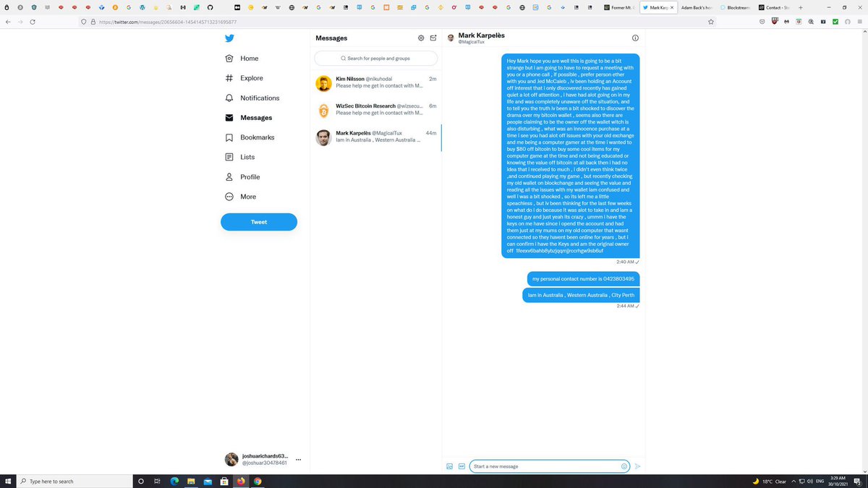Click the WizSec Bitcoin Research avatar
Viewport: 868px width, 488px height.
[323, 111]
